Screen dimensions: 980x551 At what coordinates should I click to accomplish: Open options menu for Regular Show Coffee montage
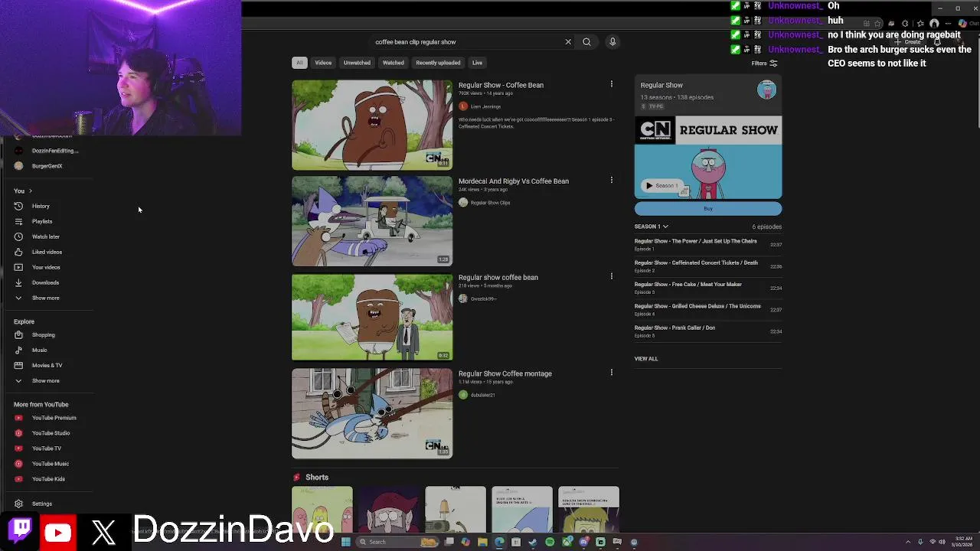[611, 372]
